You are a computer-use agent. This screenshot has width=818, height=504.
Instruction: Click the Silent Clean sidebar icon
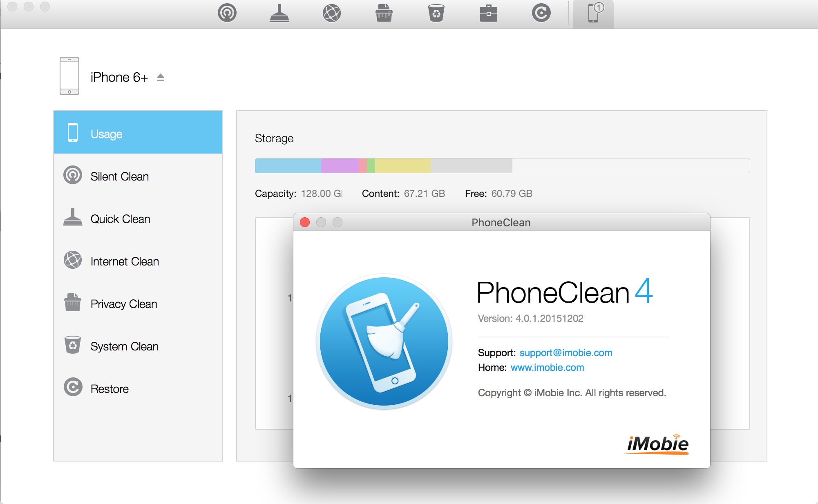pos(73,175)
